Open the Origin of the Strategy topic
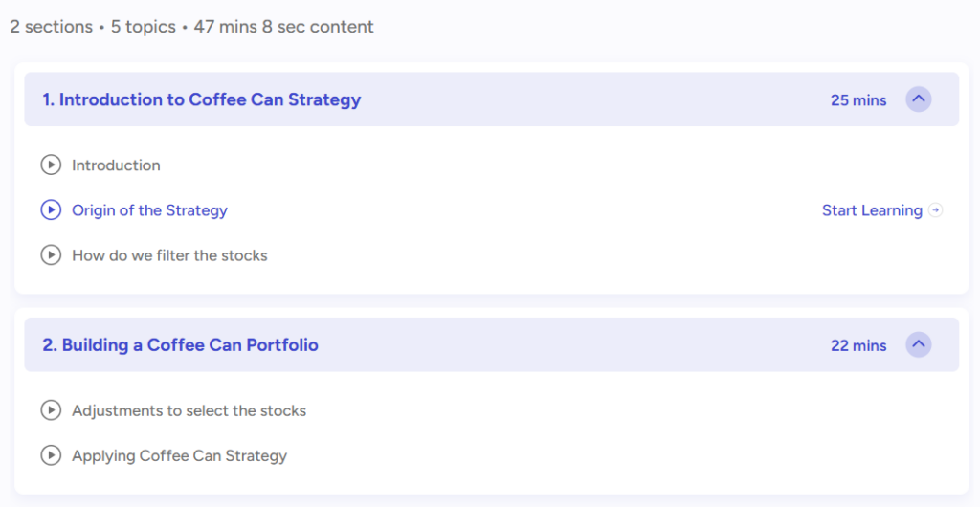 click(x=149, y=210)
